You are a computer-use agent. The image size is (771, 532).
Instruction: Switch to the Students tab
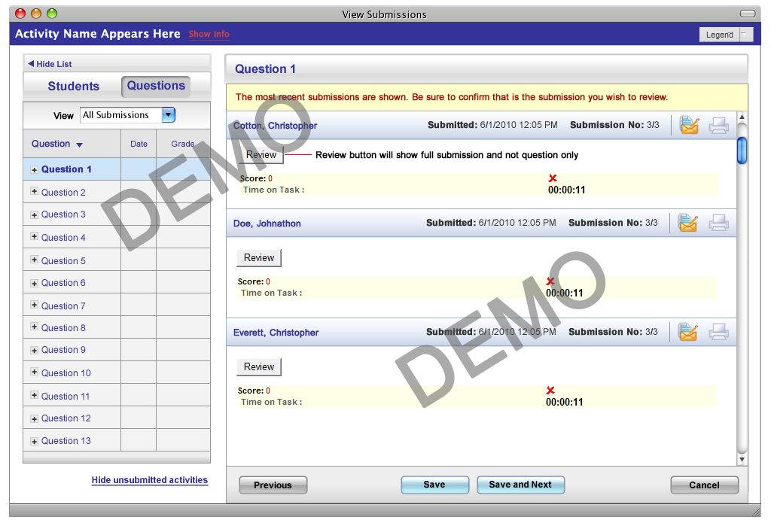click(x=73, y=87)
